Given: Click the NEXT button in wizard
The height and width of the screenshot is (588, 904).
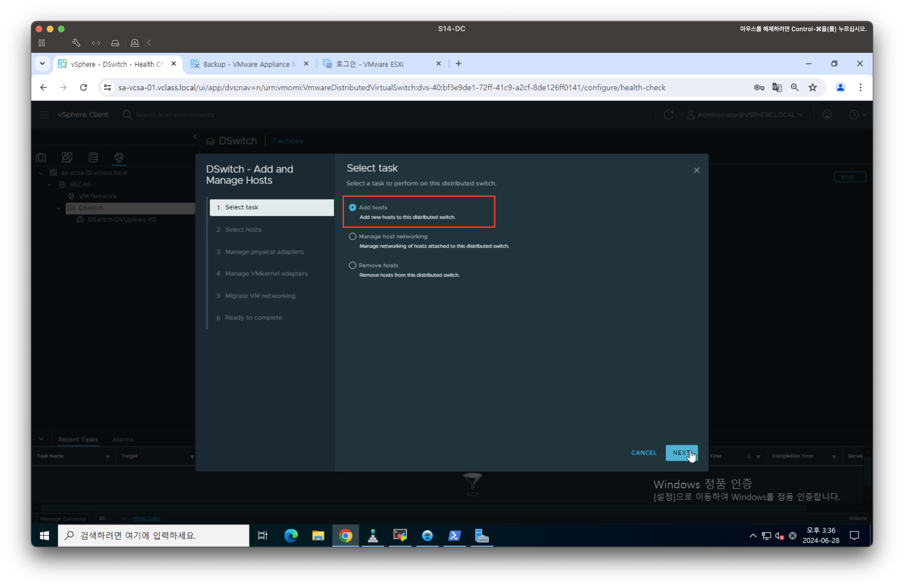Looking at the screenshot, I should tap(681, 453).
